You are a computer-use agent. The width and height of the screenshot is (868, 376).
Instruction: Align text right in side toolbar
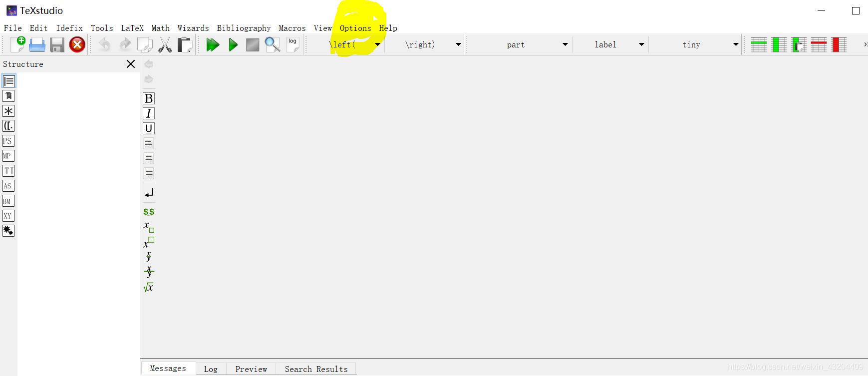tap(149, 173)
